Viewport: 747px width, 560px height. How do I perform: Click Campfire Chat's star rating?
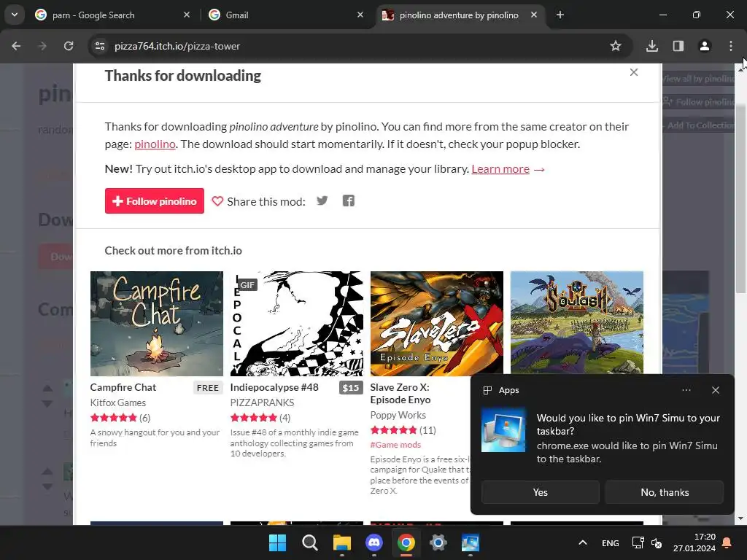[113, 418]
